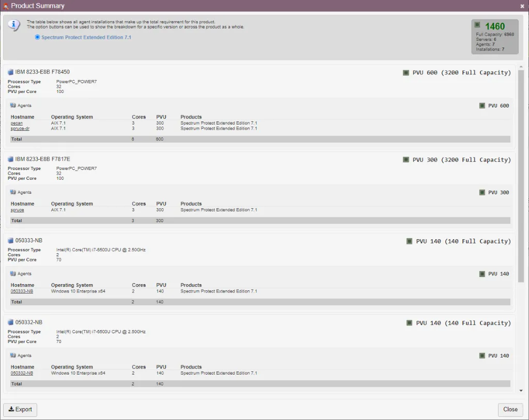Select Spectrum Protect Extended Edition 7.1 radio button
Screen dimensions: 529x420
point(37,37)
